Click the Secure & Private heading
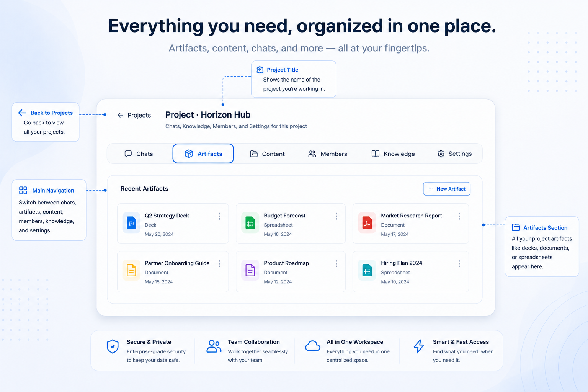 (x=149, y=342)
